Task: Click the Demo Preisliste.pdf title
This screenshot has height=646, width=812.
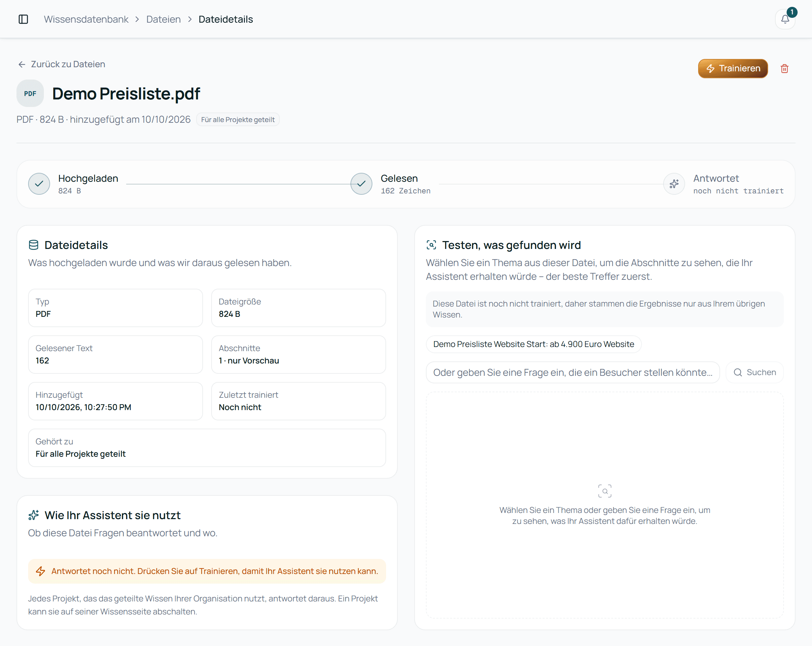Action: [126, 94]
